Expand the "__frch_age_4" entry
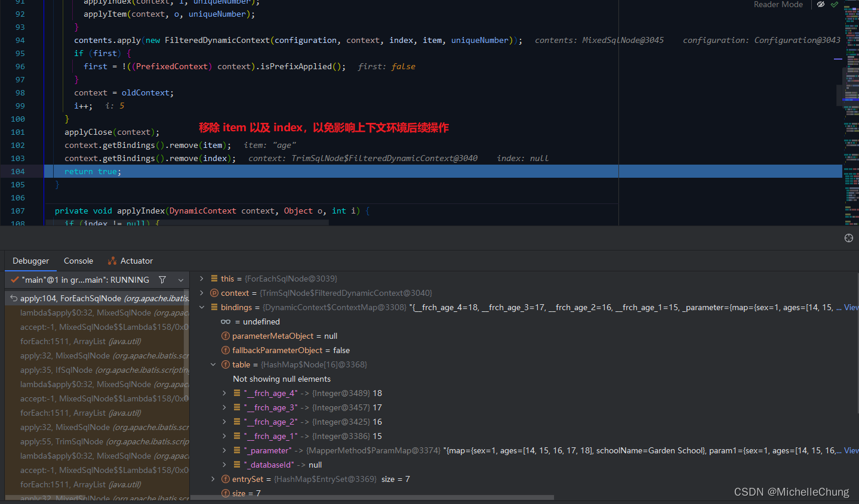This screenshot has width=859, height=504. click(224, 393)
